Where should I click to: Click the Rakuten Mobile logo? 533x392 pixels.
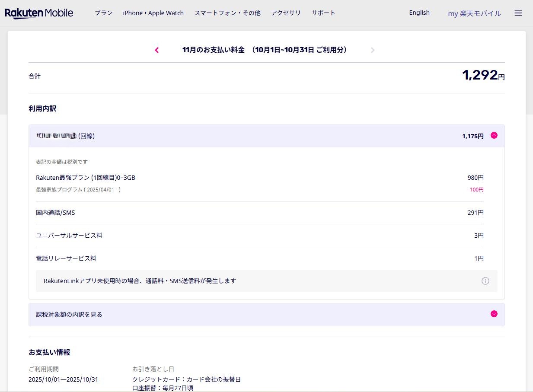(39, 13)
